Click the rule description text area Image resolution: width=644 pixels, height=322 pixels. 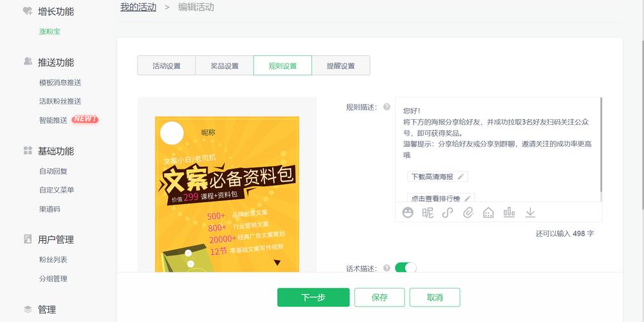(498, 149)
